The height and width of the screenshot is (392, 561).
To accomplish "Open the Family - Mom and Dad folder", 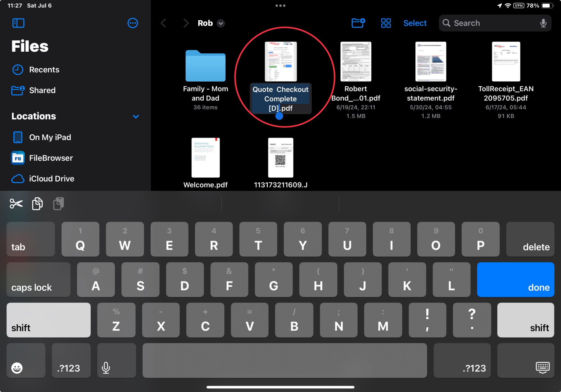I will tap(205, 66).
